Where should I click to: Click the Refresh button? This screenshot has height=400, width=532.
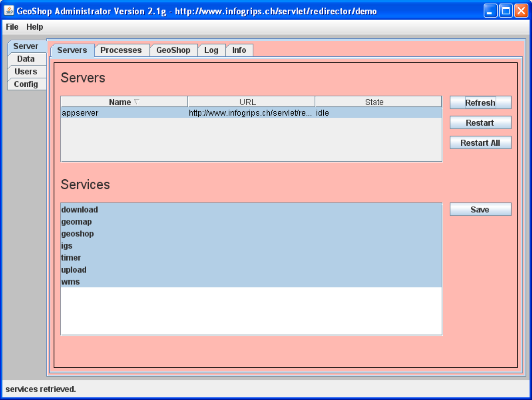click(480, 103)
